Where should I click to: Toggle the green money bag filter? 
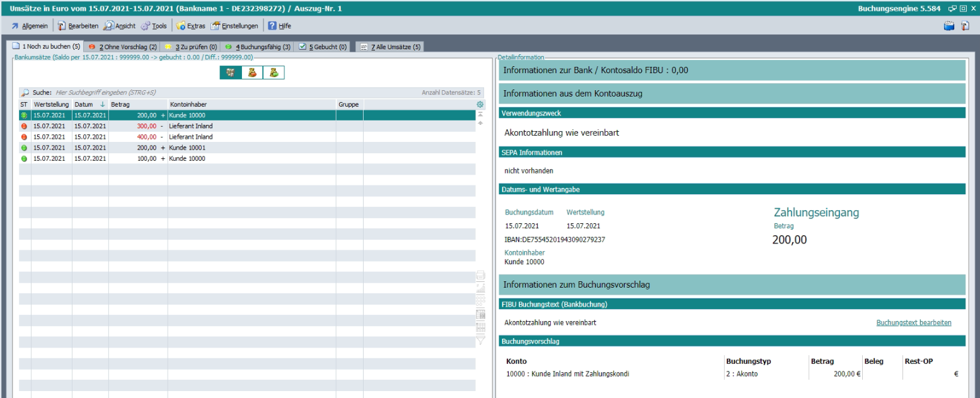pos(274,73)
